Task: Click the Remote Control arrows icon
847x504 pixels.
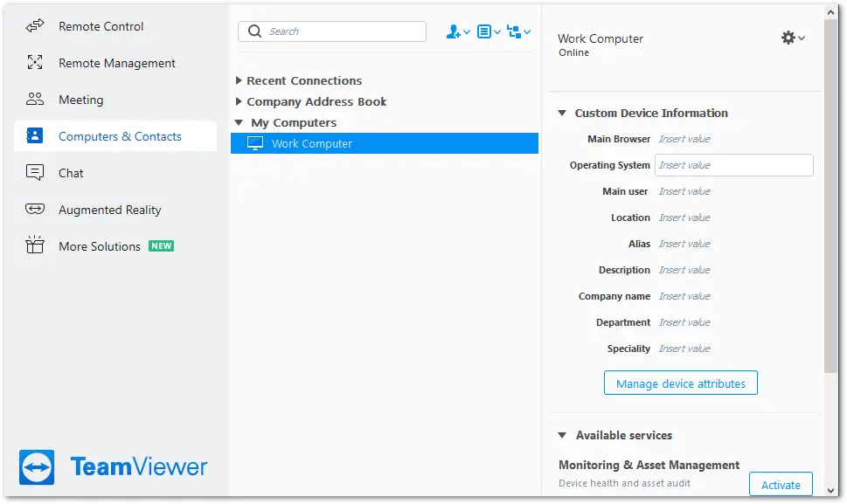Action: (35, 26)
